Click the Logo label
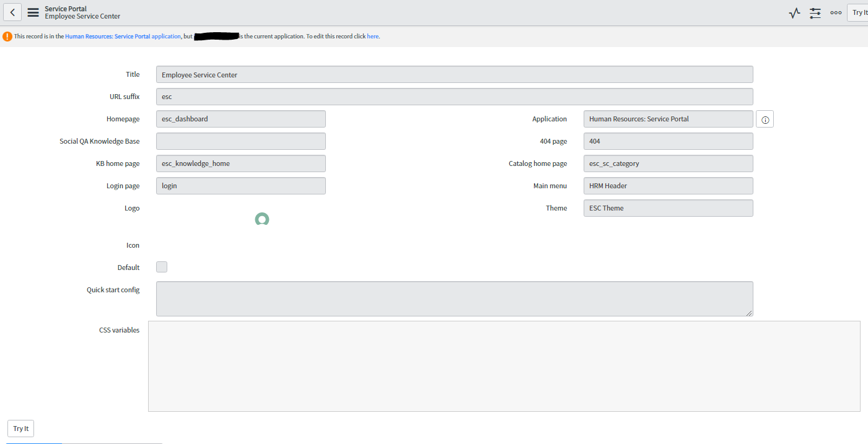Image resolution: width=868 pixels, height=444 pixels. pyautogui.click(x=132, y=208)
